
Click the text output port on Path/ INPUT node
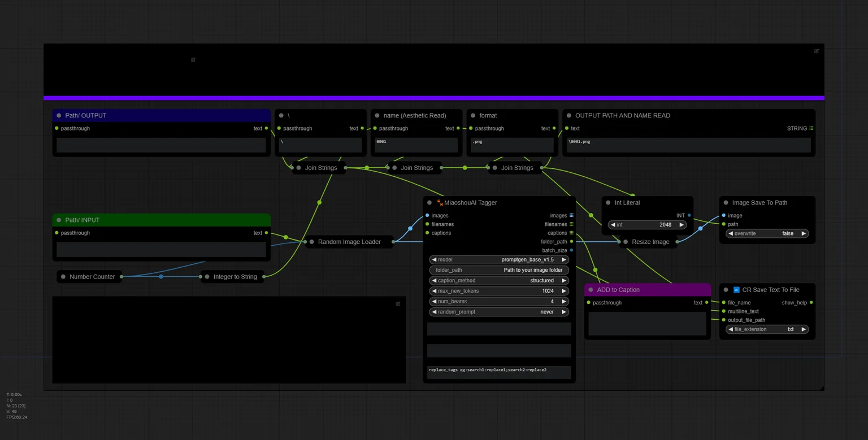(x=266, y=233)
